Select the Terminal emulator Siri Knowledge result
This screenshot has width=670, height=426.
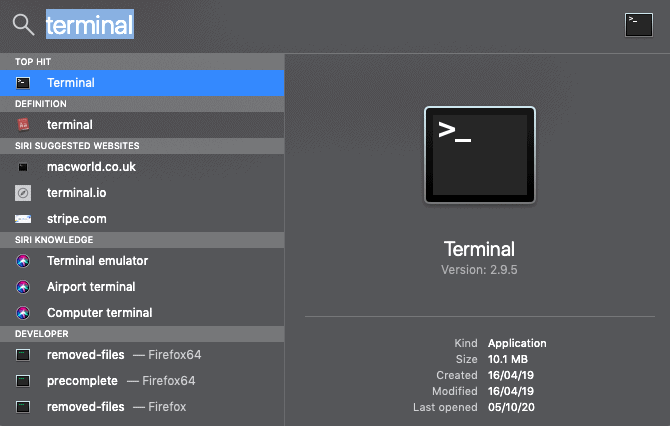142,261
